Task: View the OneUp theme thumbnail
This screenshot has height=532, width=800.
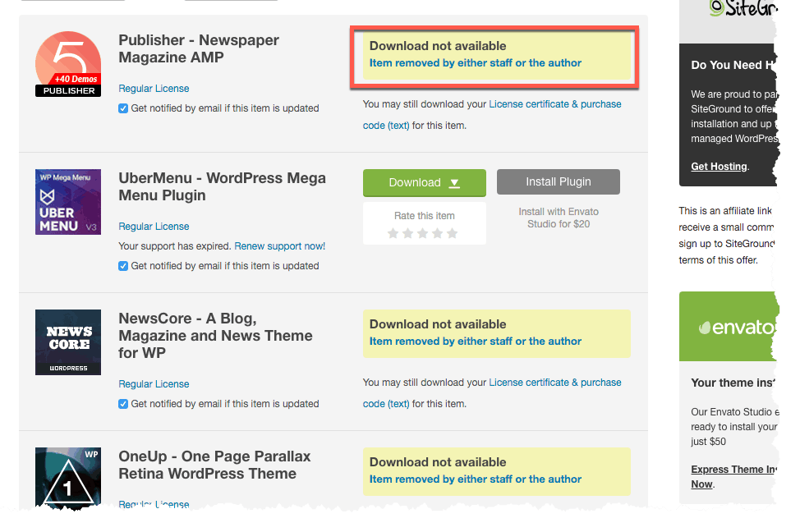Action: (68, 478)
